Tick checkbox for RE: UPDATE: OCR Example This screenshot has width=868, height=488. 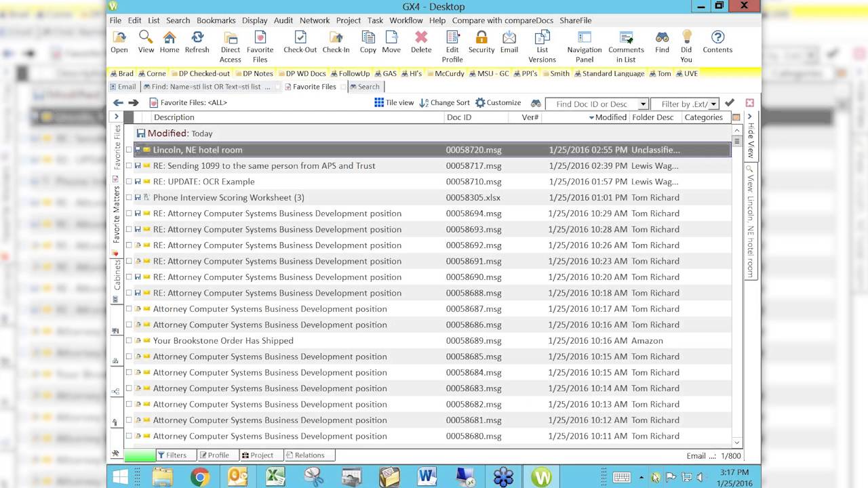click(129, 182)
